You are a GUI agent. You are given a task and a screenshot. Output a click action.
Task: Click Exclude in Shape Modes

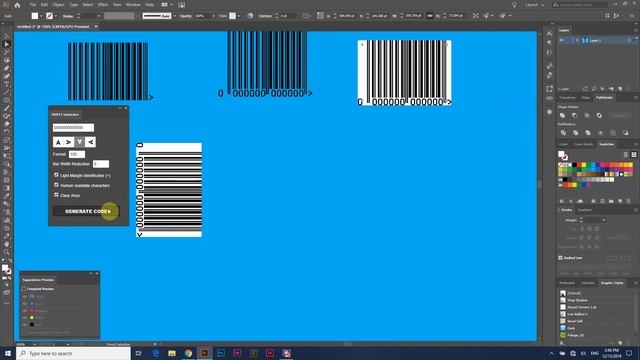pos(599,116)
